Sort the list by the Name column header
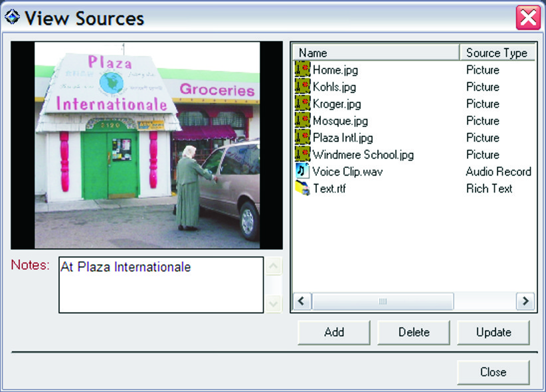546x392 pixels. click(x=375, y=53)
